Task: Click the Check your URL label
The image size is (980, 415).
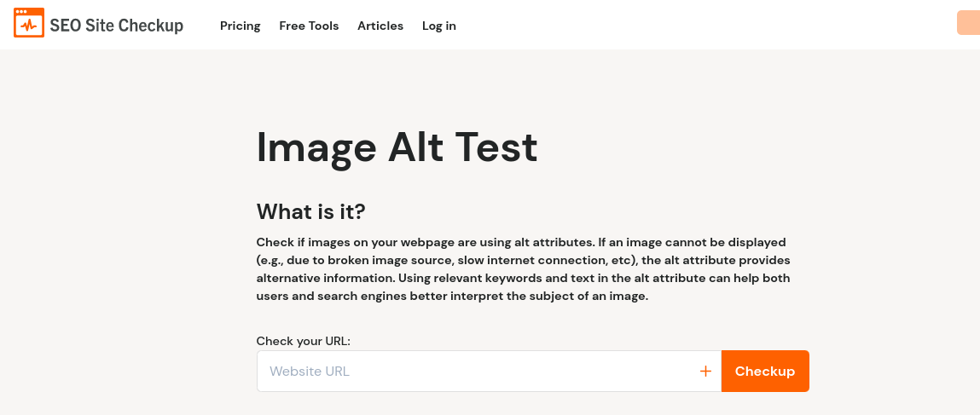Action: click(x=304, y=342)
